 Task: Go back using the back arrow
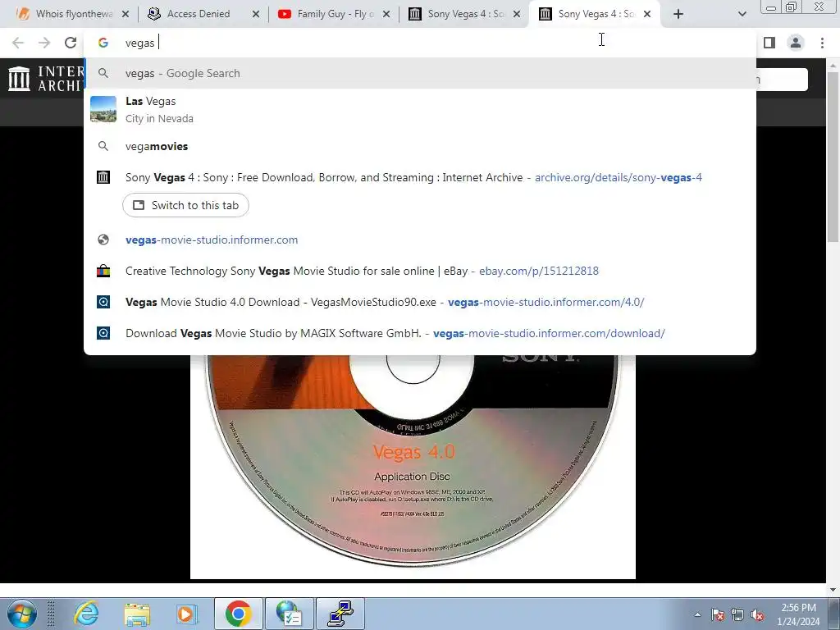18,43
